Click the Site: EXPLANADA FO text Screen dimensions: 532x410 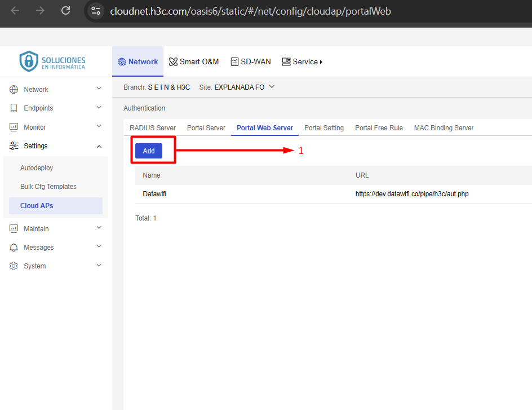click(x=232, y=87)
